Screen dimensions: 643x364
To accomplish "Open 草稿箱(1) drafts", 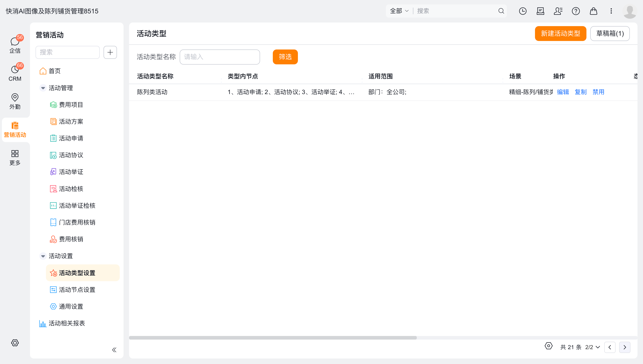I will 610,34.
